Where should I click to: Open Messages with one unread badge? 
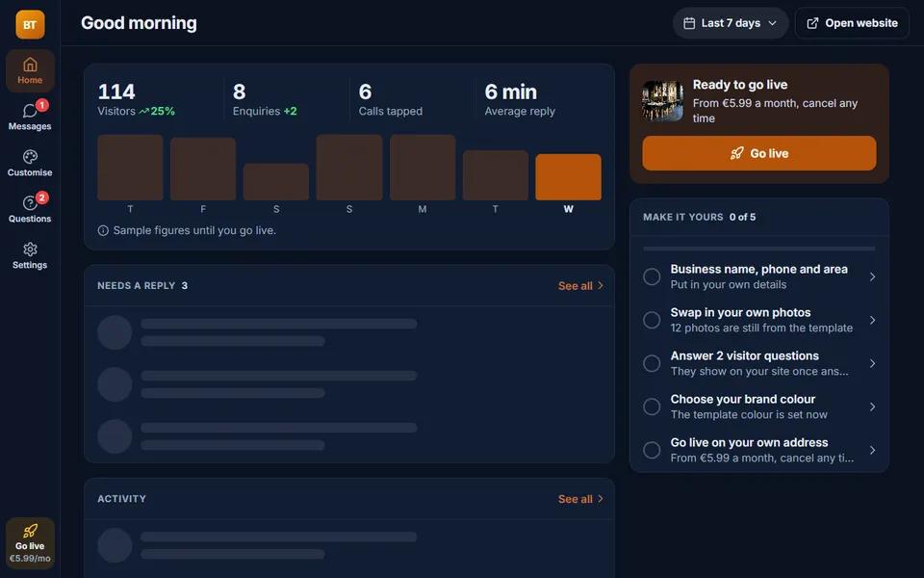pos(30,117)
